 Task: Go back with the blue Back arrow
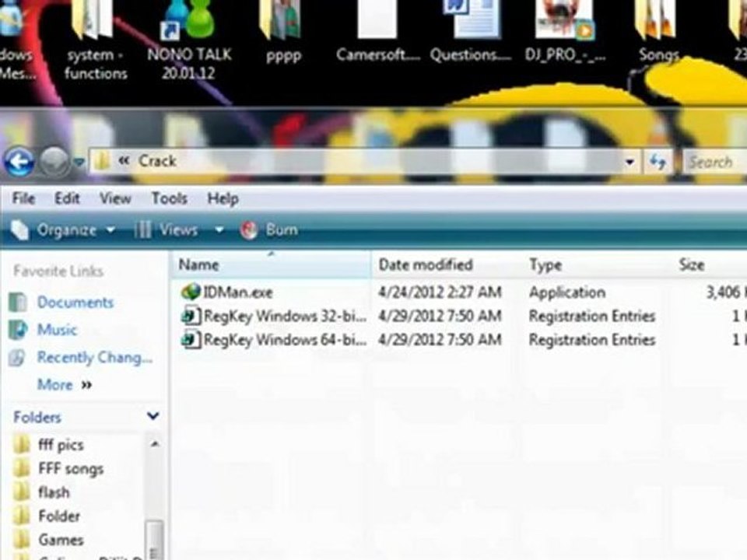point(19,162)
